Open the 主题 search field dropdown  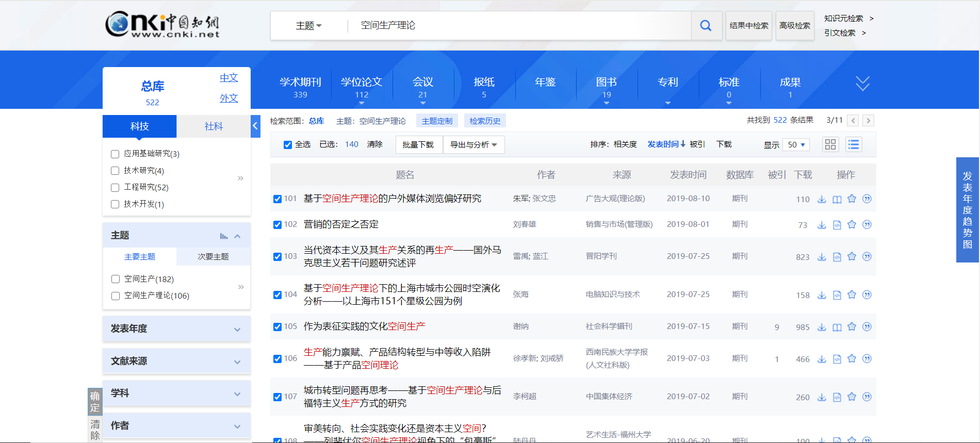[x=308, y=25]
